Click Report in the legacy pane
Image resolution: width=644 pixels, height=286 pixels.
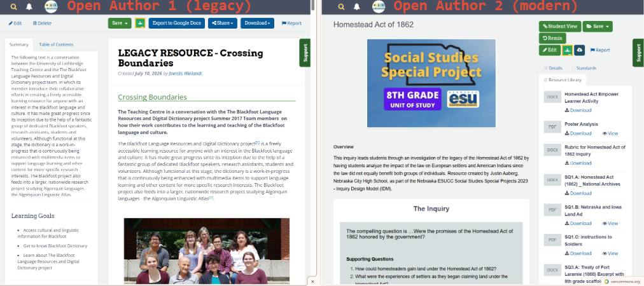tap(291, 24)
